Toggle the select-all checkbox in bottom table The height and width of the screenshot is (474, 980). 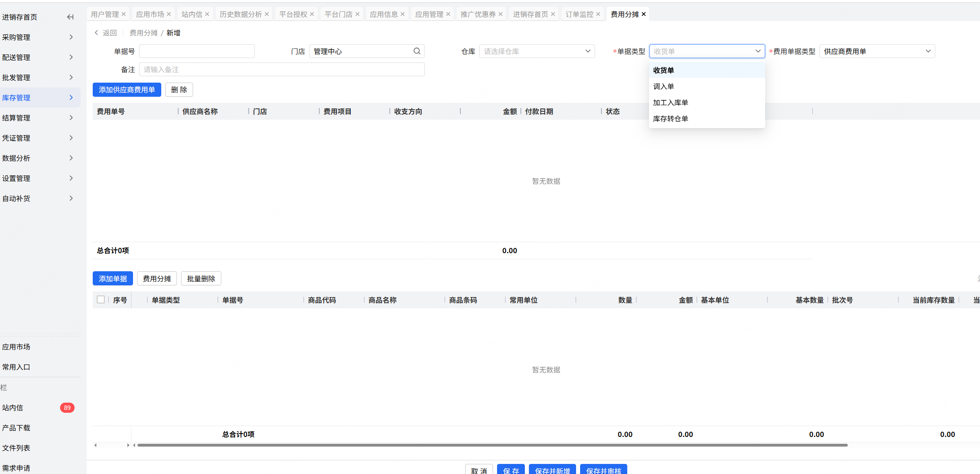tap(101, 299)
